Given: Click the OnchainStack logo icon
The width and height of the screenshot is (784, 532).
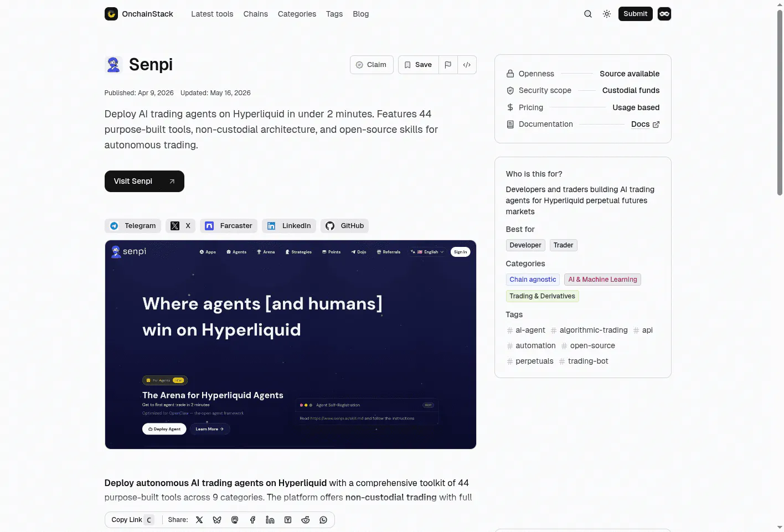Looking at the screenshot, I should (111, 14).
